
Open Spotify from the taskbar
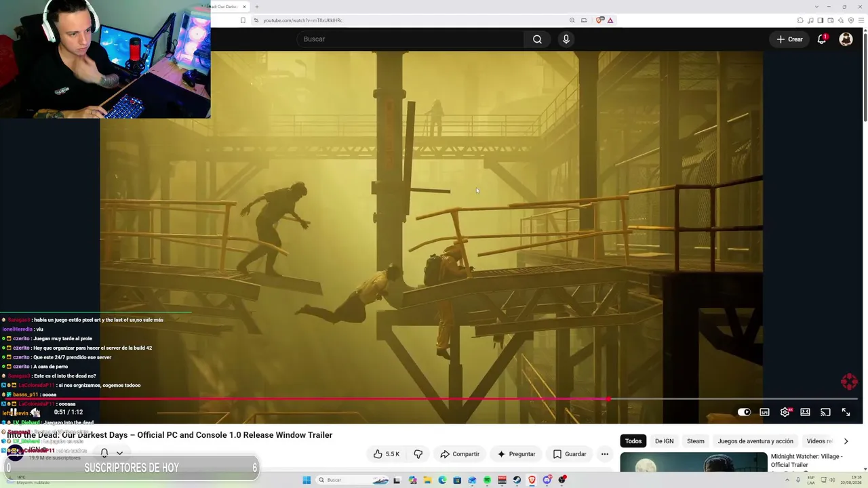(x=487, y=480)
